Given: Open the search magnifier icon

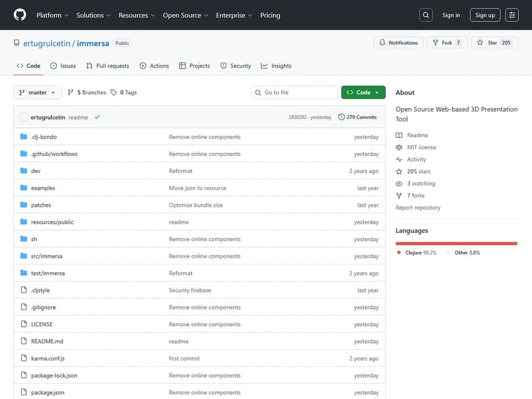Looking at the screenshot, I should point(425,15).
